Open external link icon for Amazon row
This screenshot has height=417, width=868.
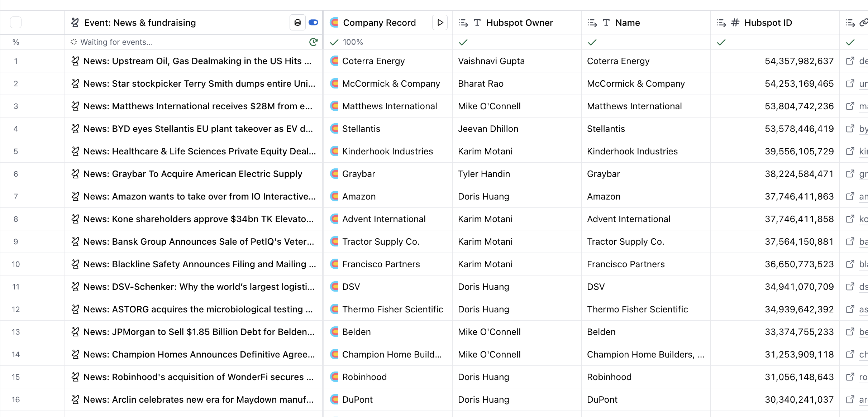(x=850, y=196)
